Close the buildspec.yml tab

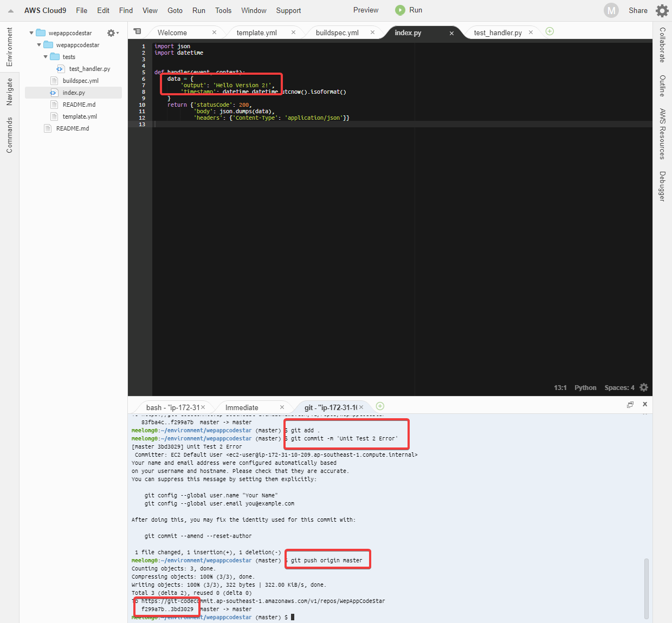point(372,33)
